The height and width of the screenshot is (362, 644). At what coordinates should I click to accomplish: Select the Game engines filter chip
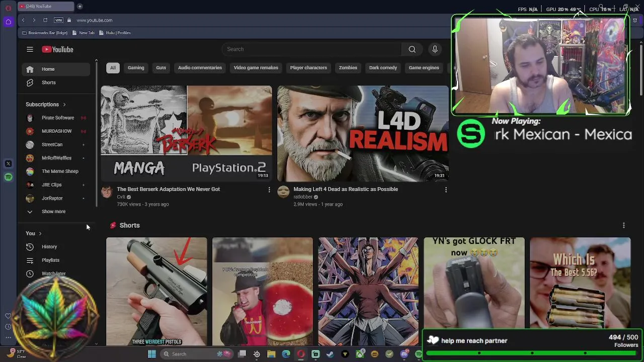click(424, 68)
